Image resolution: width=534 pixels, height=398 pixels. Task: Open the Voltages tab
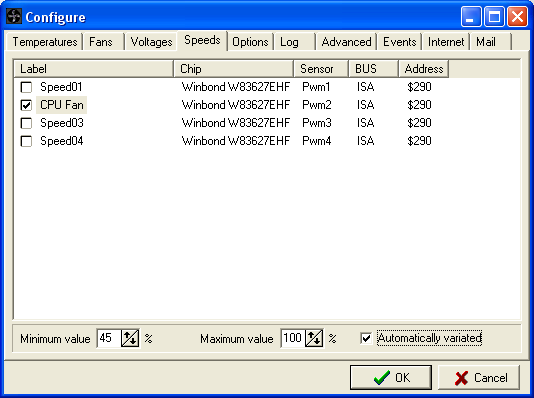point(151,42)
